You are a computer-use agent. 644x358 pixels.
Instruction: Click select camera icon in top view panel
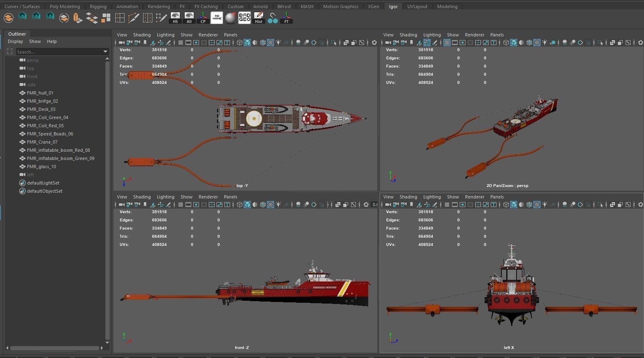(x=121, y=43)
